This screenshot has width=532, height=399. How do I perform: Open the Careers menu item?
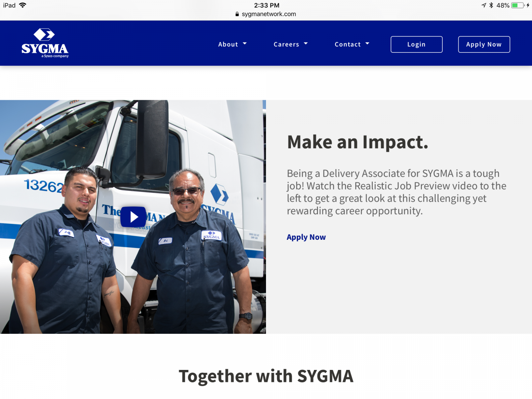291,44
